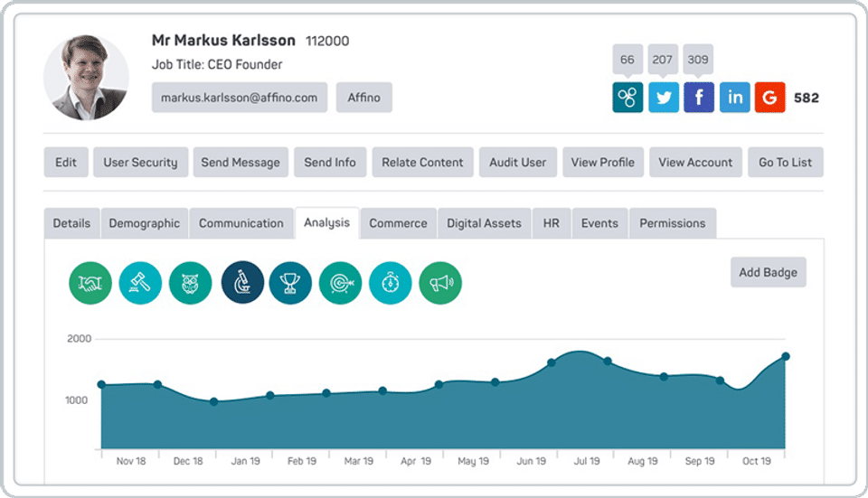This screenshot has width=868, height=498.
Task: Go to the Permissions tab
Action: pos(673,223)
